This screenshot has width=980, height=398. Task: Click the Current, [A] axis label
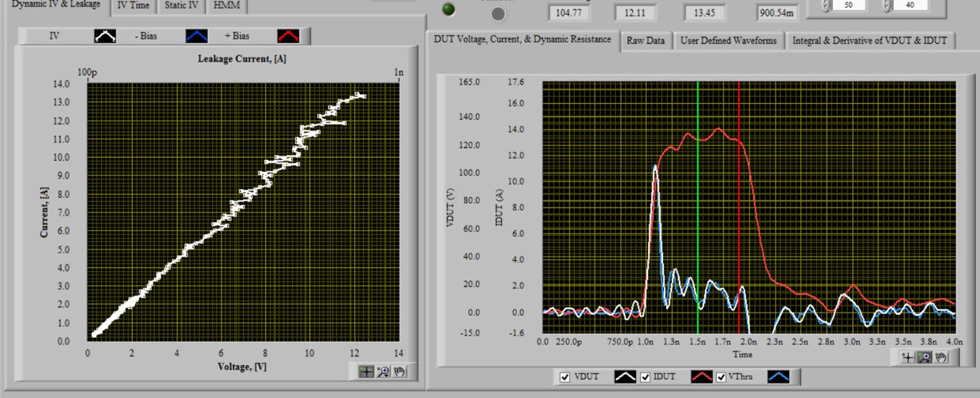coord(44,212)
